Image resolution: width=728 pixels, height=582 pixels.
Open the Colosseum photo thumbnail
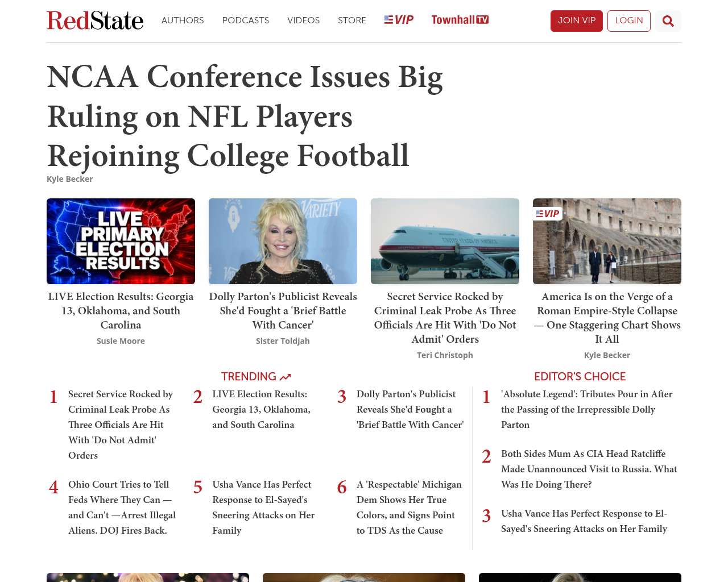point(607,241)
